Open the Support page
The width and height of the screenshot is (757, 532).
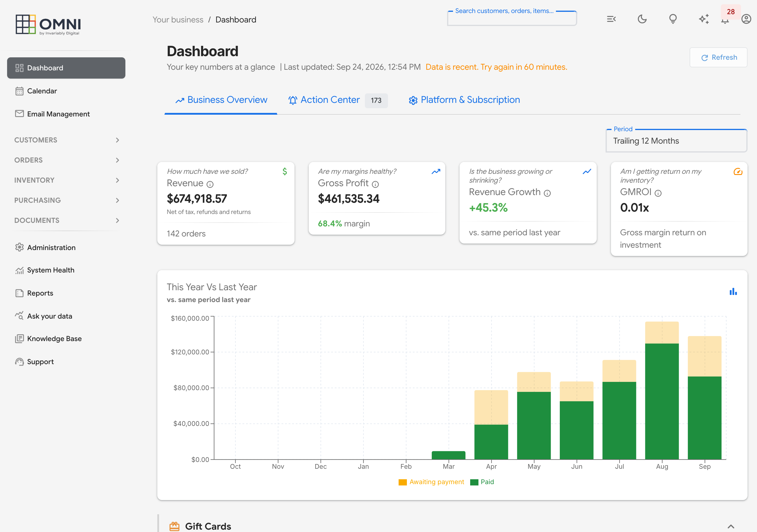point(66,362)
